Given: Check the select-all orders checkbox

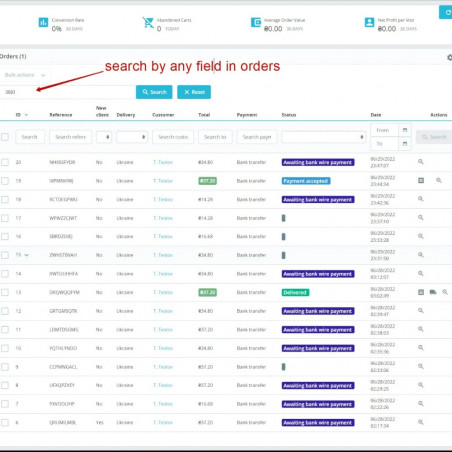Looking at the screenshot, I should 5,137.
